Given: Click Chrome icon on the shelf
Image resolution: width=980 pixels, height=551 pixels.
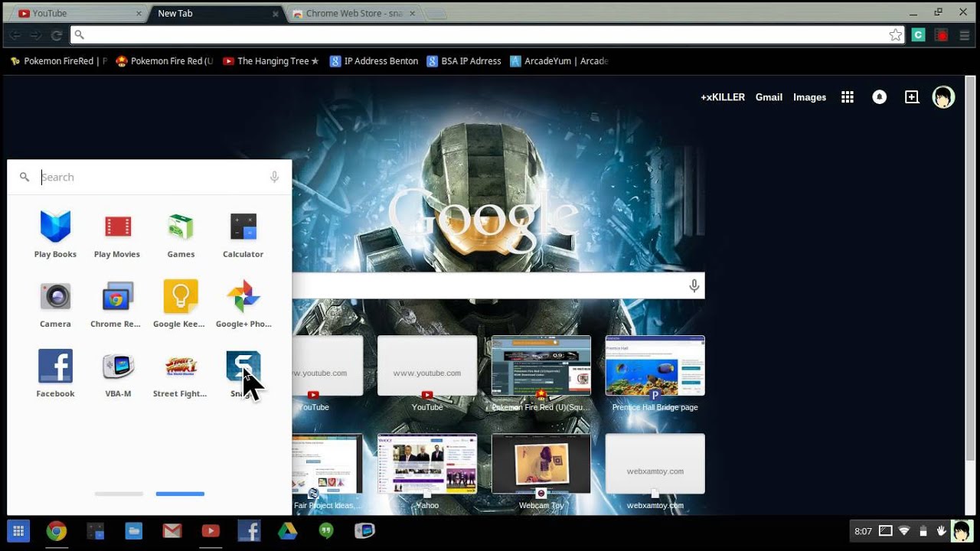Looking at the screenshot, I should coord(56,530).
